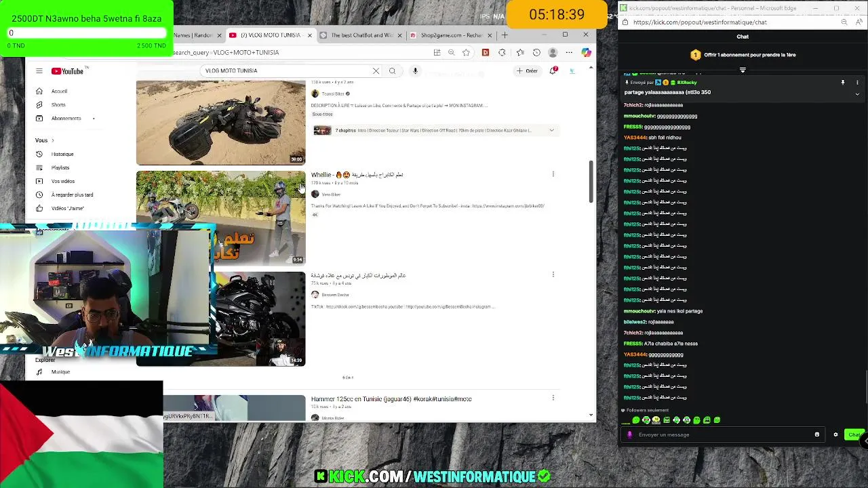Switch to the VLOG MOTO TUNISIA tab
The image size is (868, 488).
(271, 35)
